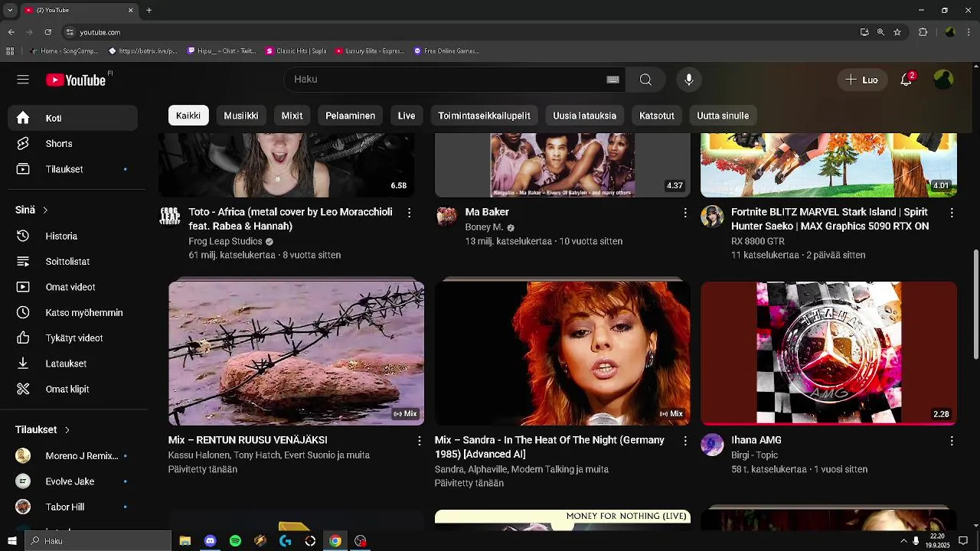Viewport: 980px width, 551px height.
Task: Open options for Fortnite BLITZ MARVEL video
Action: tap(952, 213)
